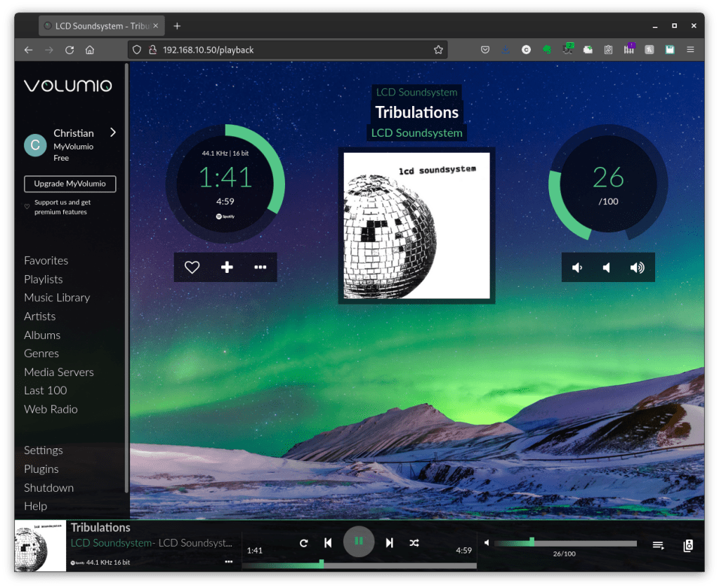Skip to the next track

tap(390, 542)
